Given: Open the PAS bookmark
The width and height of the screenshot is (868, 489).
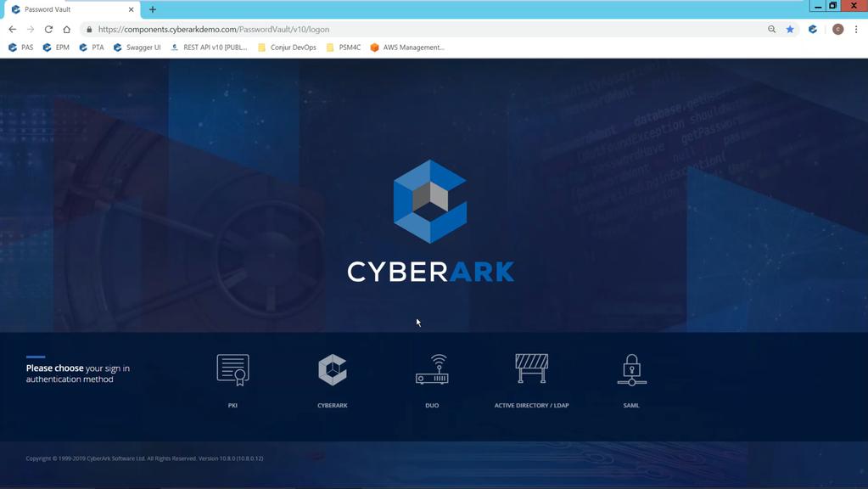Looking at the screenshot, I should point(20,48).
